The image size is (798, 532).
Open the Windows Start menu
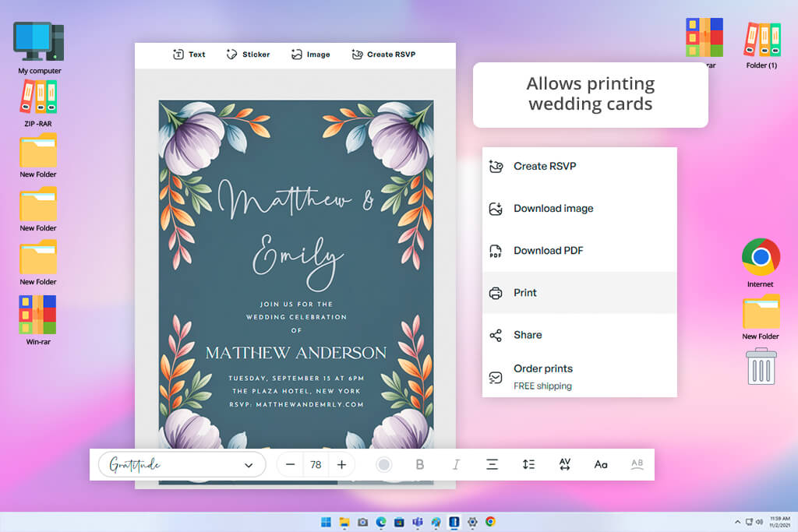point(327,522)
